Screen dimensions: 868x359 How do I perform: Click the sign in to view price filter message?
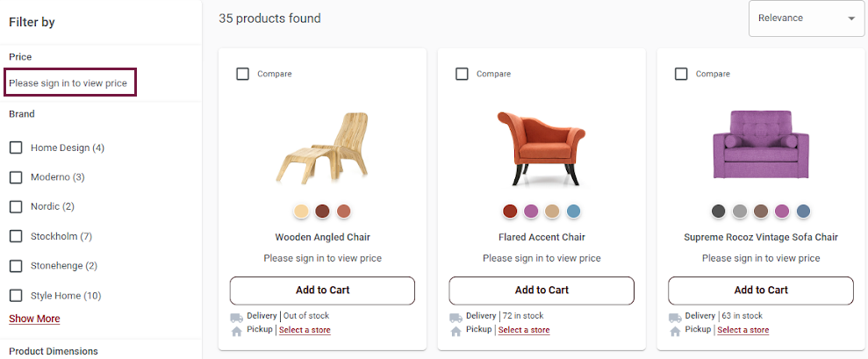coord(68,83)
